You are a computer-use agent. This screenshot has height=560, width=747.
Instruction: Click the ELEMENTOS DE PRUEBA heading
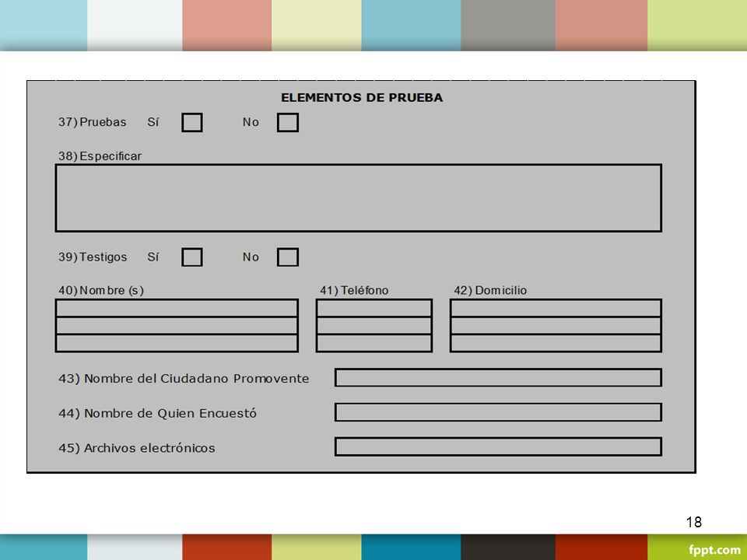pos(362,98)
